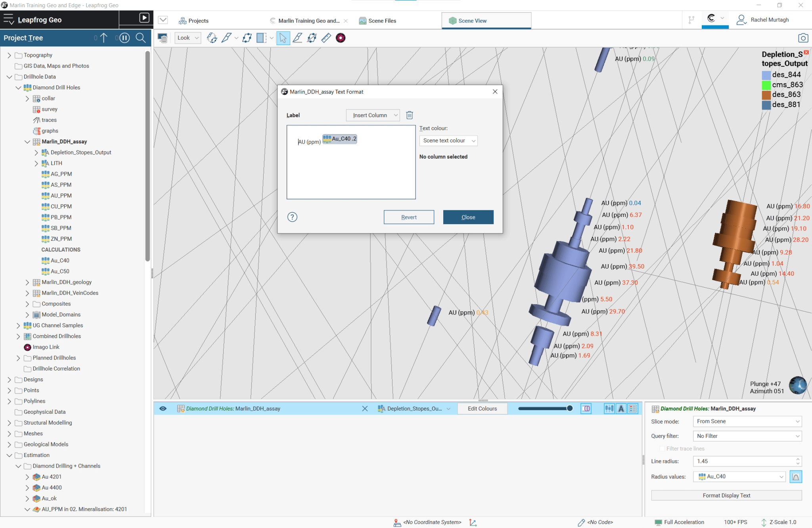Select the ruler measurement tool

tap(326, 38)
